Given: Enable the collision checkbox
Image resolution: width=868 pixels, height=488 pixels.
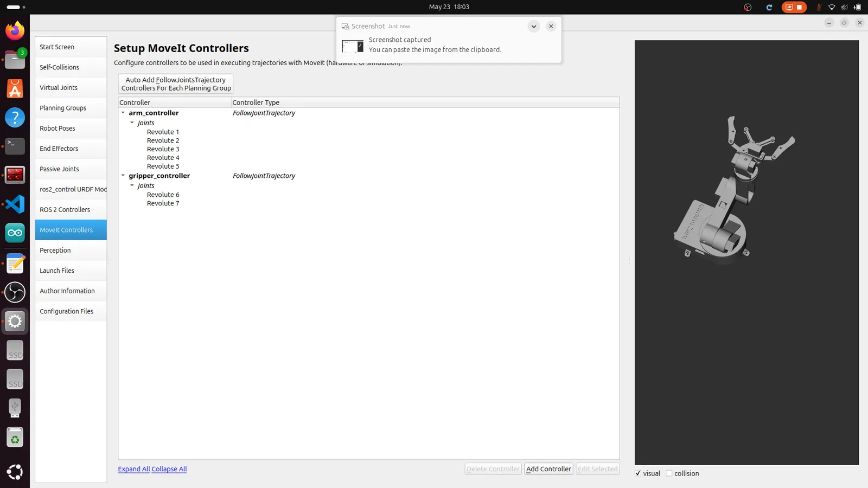Looking at the screenshot, I should click(669, 473).
